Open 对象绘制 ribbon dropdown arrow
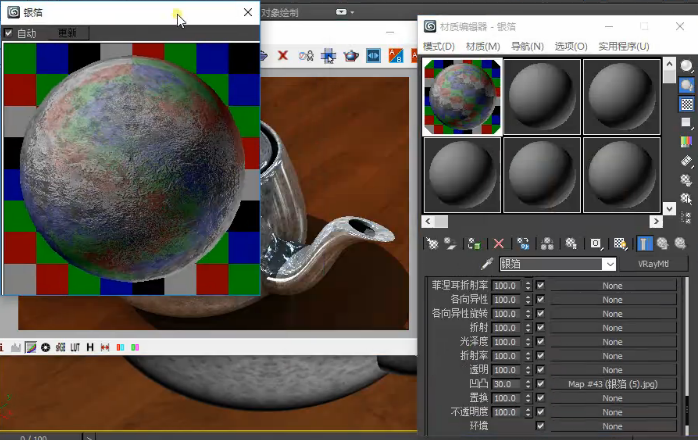The height and width of the screenshot is (440, 698). click(x=352, y=12)
